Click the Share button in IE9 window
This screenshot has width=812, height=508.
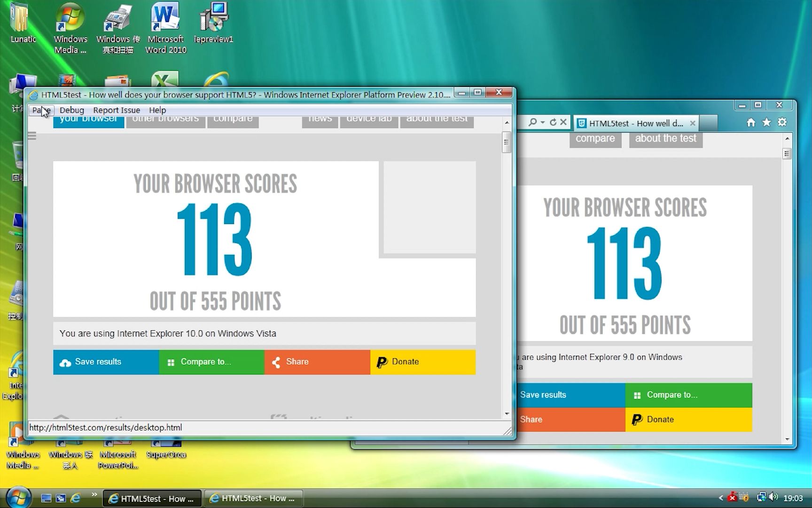[x=570, y=420]
